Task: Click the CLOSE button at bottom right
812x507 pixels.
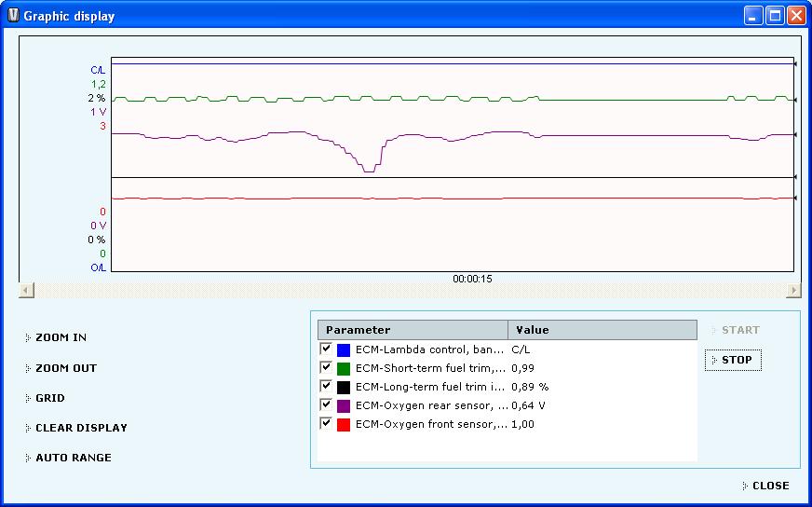Action: click(769, 486)
